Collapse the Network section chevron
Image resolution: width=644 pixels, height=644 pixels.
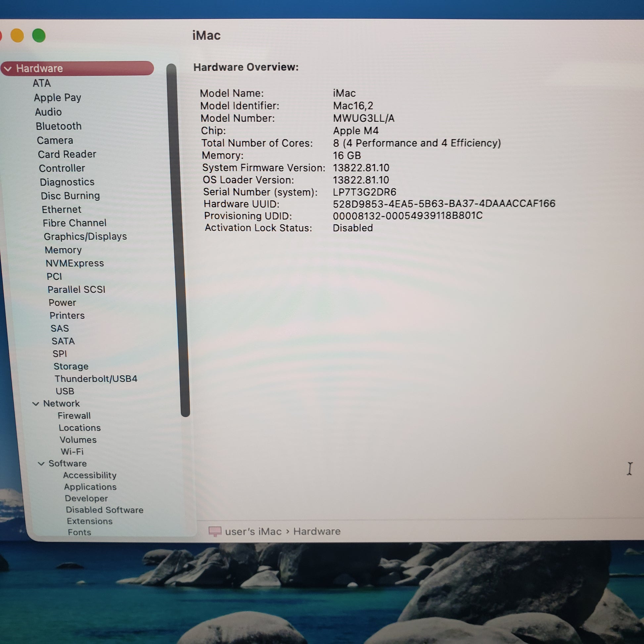click(36, 404)
